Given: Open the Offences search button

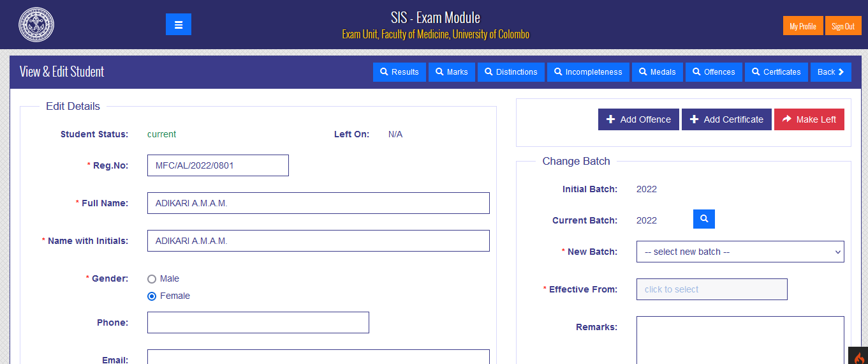Looking at the screenshot, I should [x=713, y=72].
